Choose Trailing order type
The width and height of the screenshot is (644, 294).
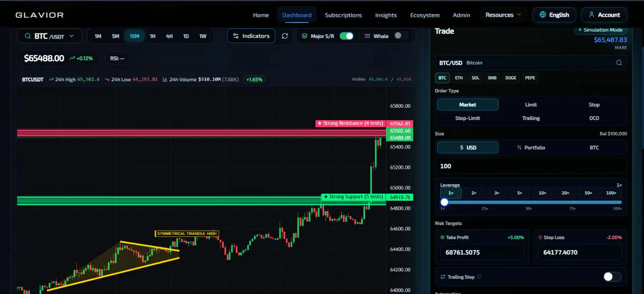[x=531, y=118]
